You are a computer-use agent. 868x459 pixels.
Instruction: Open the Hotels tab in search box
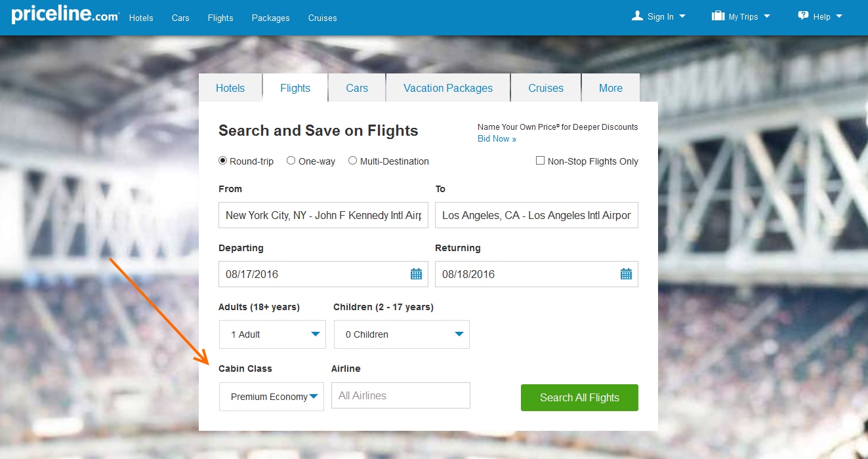230,88
